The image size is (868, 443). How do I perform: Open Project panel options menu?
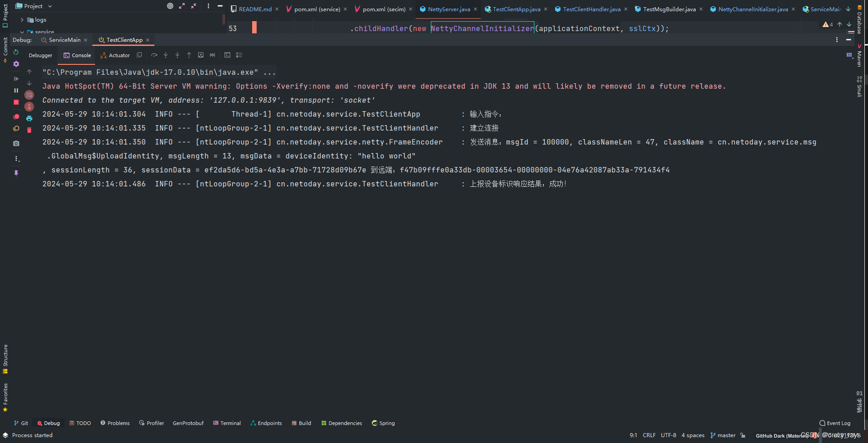(208, 6)
